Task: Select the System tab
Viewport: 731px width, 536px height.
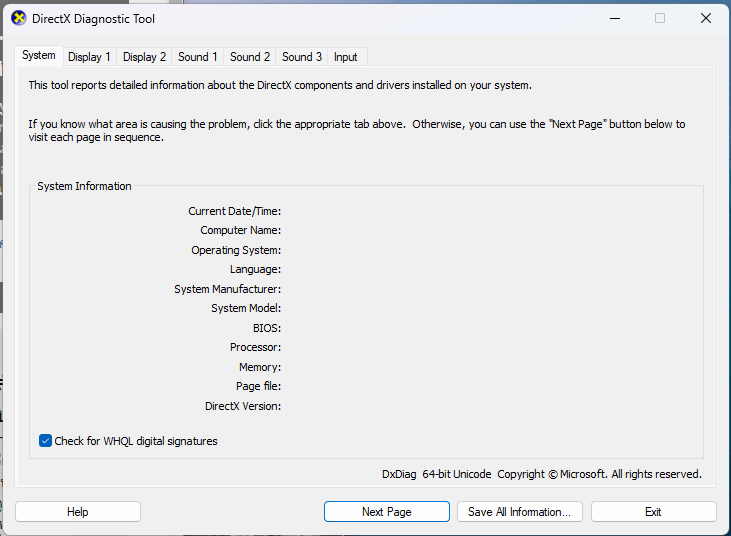Action: coord(39,55)
